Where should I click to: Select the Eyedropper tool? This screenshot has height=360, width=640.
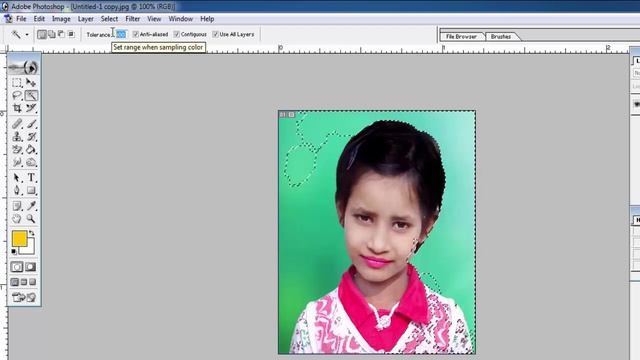coord(31,206)
